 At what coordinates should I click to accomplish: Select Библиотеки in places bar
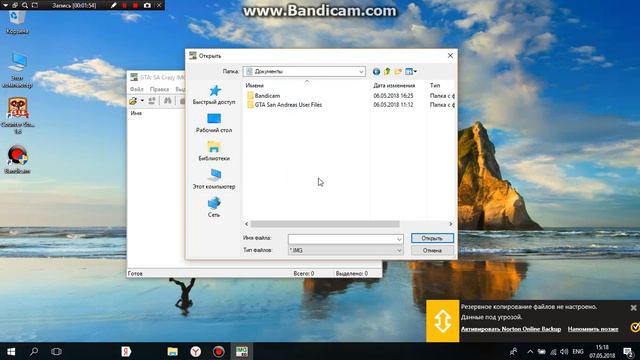pos(214,151)
